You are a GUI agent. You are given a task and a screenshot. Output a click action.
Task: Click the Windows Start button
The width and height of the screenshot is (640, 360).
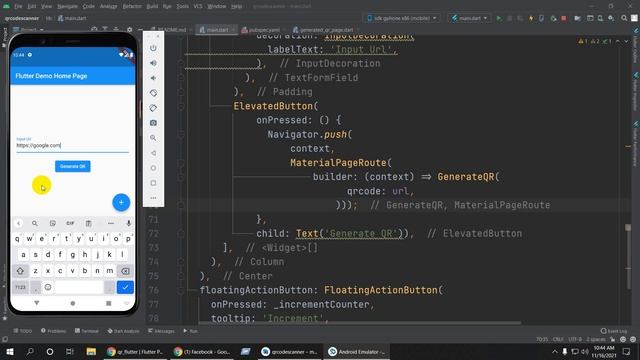coord(10,351)
